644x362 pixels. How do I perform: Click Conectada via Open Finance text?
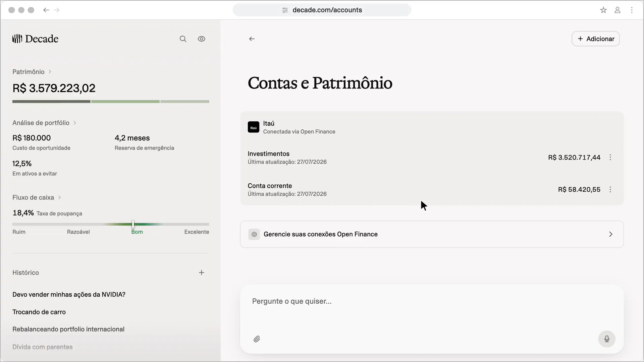tap(299, 132)
